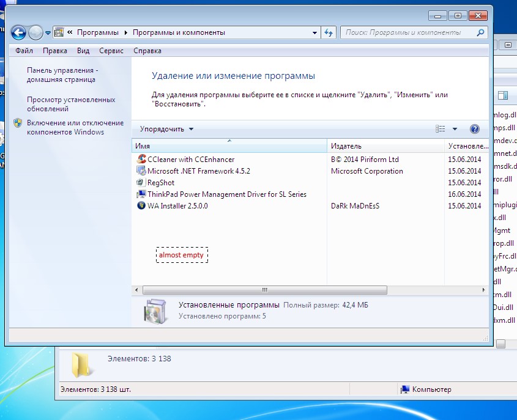
Task: Click the Установлено программ: 5 text
Action: pos(222,316)
